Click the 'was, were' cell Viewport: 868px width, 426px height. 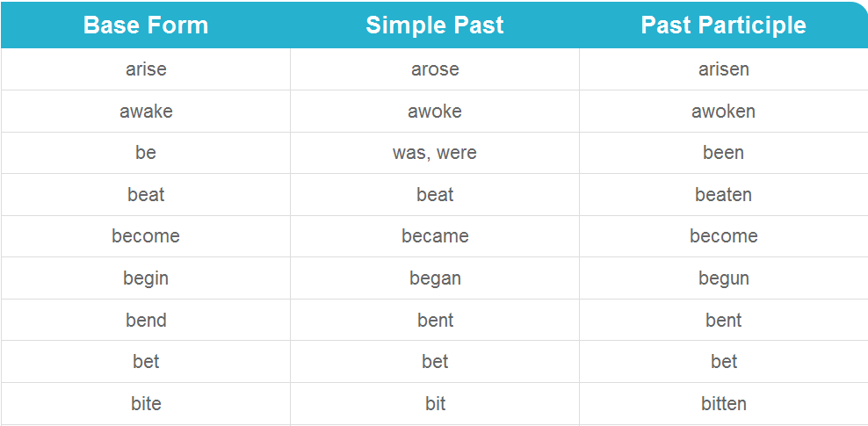(435, 153)
